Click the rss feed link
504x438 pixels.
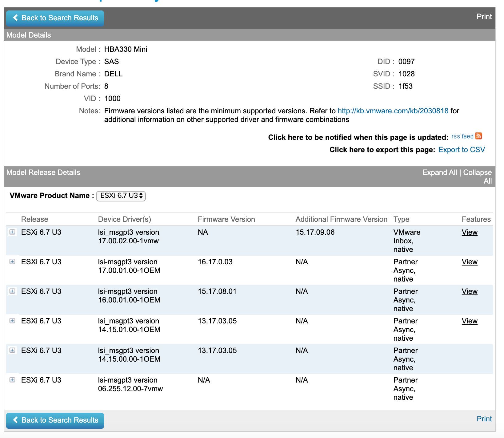(x=462, y=136)
